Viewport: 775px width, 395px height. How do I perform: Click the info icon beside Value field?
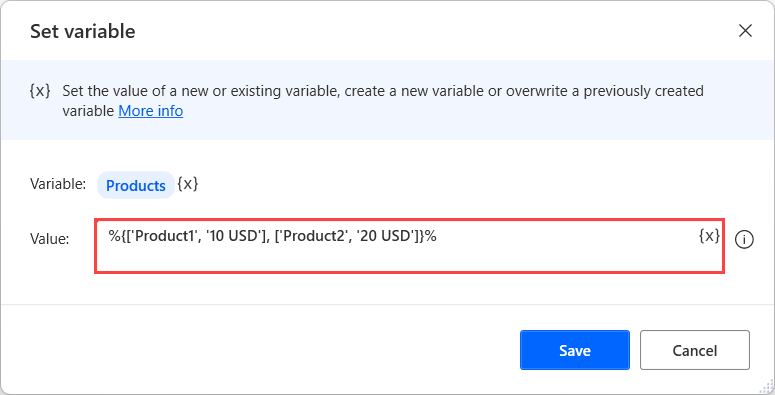(x=744, y=240)
